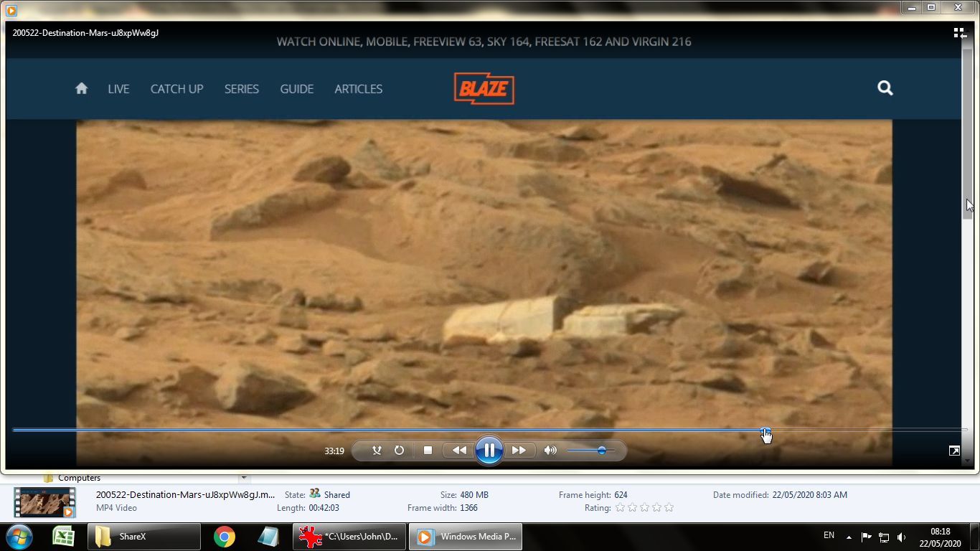Switch to Library view icon
This screenshot has height=551, width=980.
[x=959, y=33]
